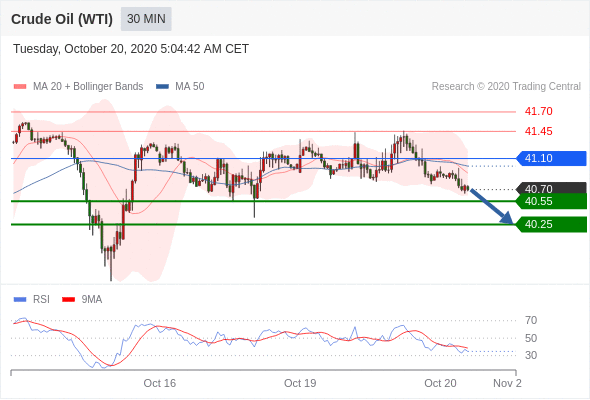
Task: Click the black 40.70 current price tag
Action: click(x=551, y=188)
